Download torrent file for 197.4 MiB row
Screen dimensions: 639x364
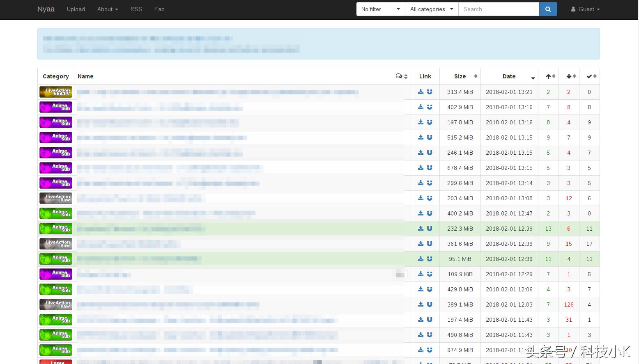(421, 320)
